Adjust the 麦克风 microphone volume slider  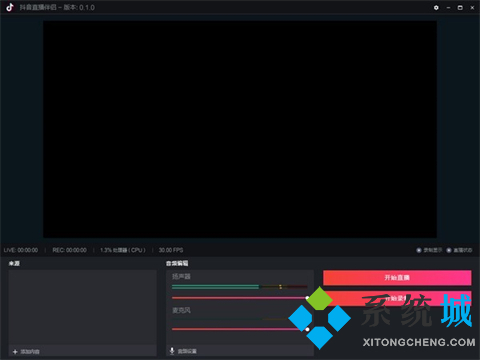(x=240, y=329)
